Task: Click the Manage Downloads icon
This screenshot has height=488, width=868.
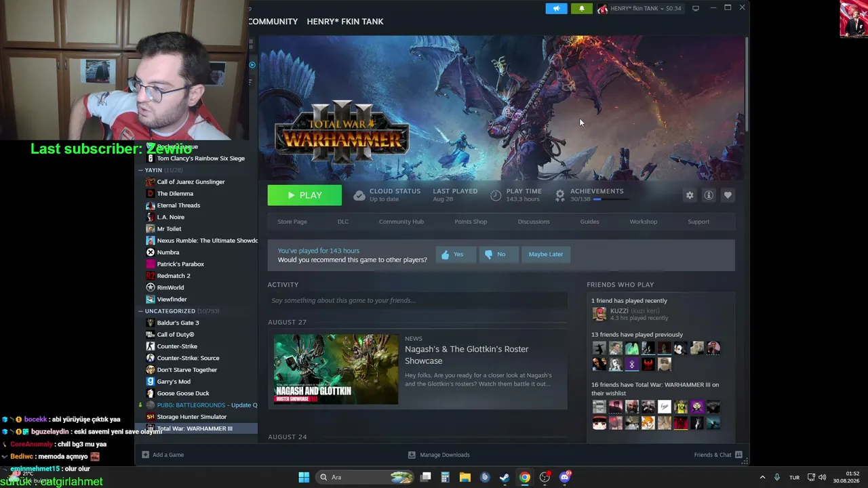Action: pos(412,455)
